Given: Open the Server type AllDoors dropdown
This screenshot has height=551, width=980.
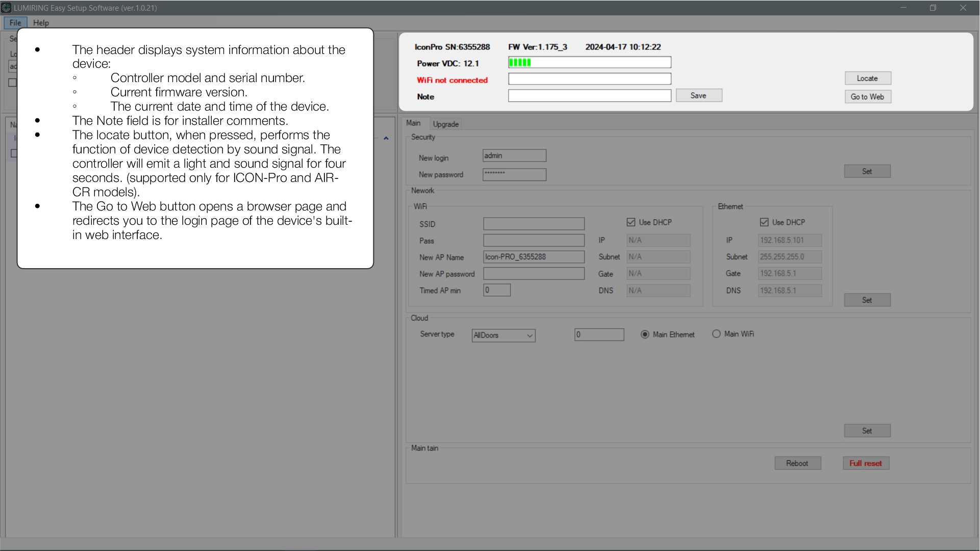Looking at the screenshot, I should 504,335.
